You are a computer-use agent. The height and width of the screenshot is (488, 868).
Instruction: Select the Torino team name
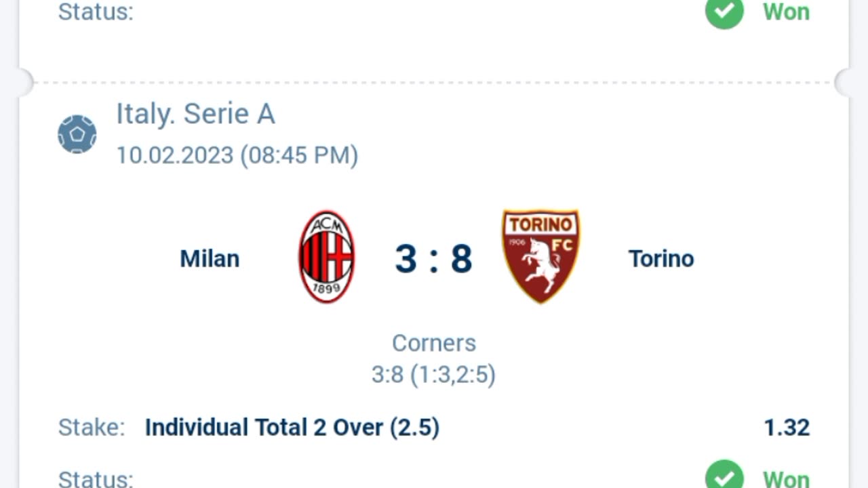[661, 259]
